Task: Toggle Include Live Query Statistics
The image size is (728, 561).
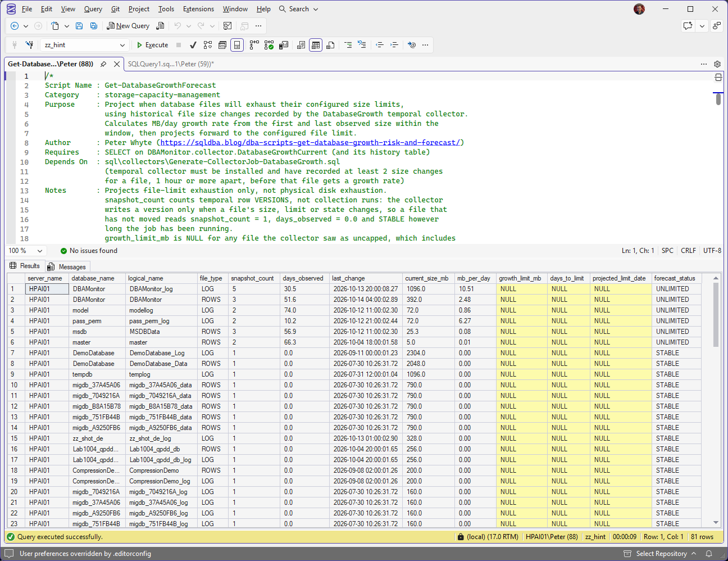Action: [269, 45]
